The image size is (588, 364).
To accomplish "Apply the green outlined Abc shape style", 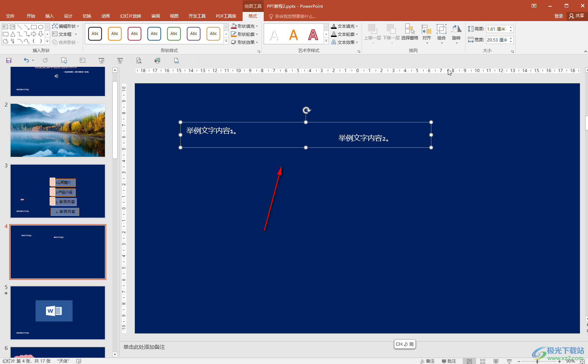I will 174,34.
